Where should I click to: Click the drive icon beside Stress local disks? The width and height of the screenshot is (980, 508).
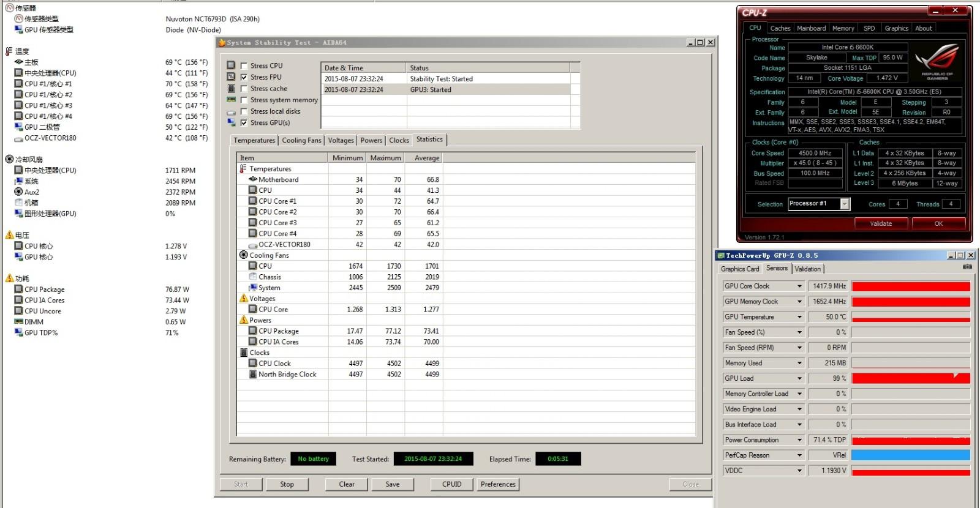(231, 112)
